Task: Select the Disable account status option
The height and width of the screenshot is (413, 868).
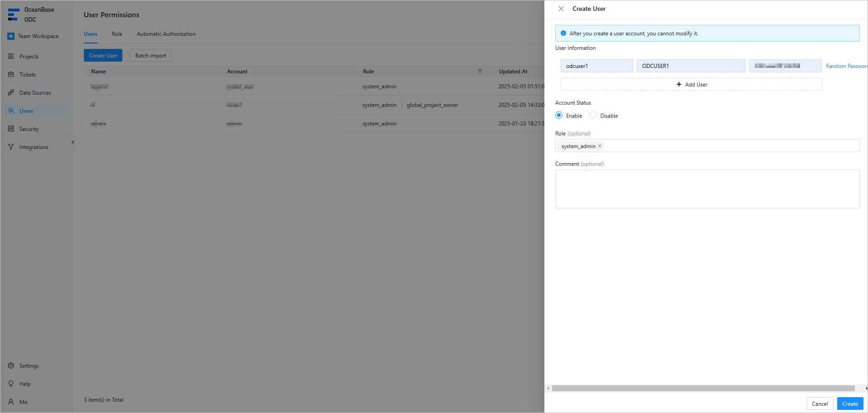Action: pos(593,115)
